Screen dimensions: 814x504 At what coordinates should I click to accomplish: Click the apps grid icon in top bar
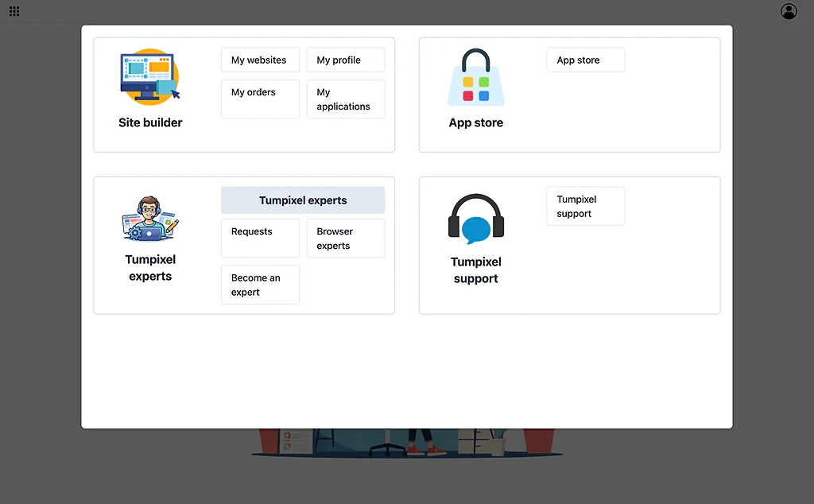(14, 11)
